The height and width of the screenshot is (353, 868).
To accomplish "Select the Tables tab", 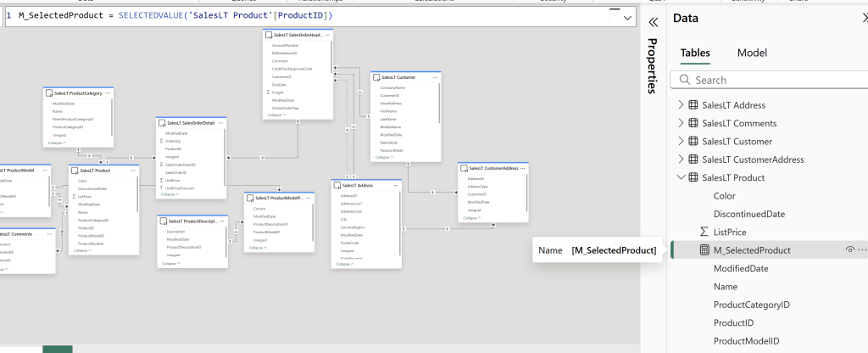I will click(695, 53).
